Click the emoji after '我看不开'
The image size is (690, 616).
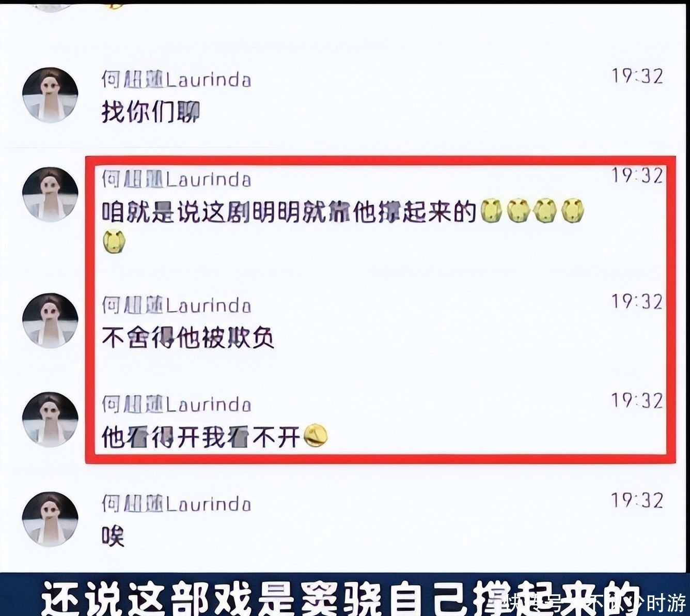pos(316,436)
